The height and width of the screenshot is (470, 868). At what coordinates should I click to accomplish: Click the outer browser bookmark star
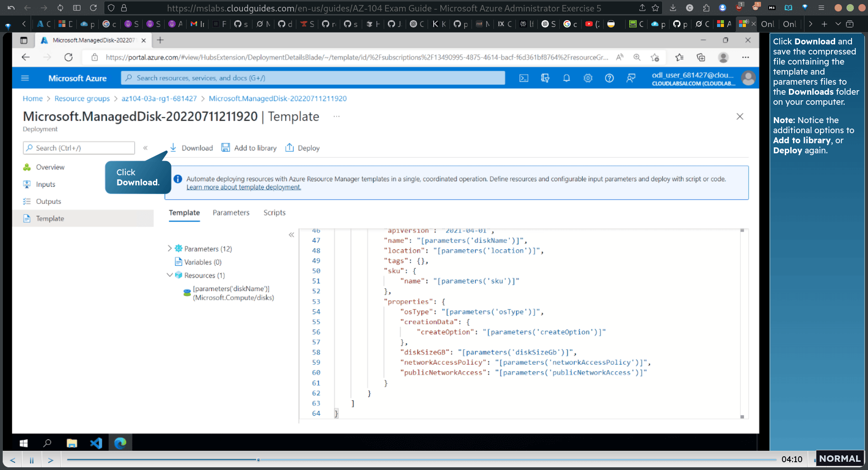[x=655, y=8]
